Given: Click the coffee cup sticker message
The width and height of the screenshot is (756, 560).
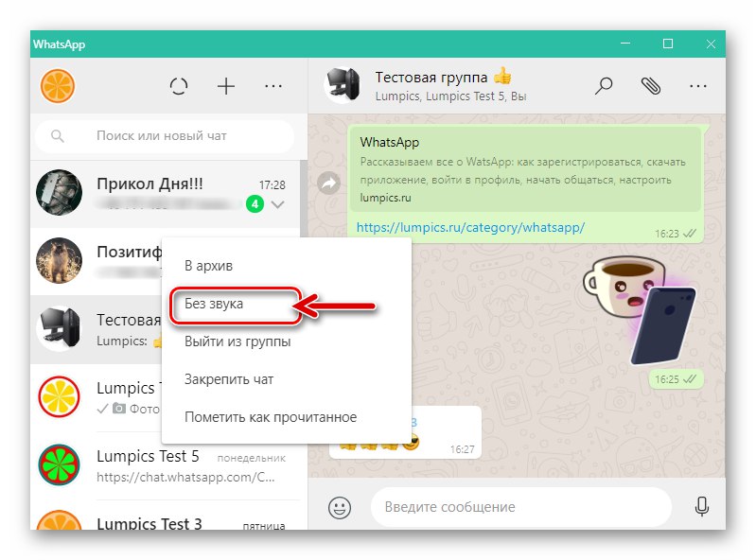Looking at the screenshot, I should [x=641, y=310].
